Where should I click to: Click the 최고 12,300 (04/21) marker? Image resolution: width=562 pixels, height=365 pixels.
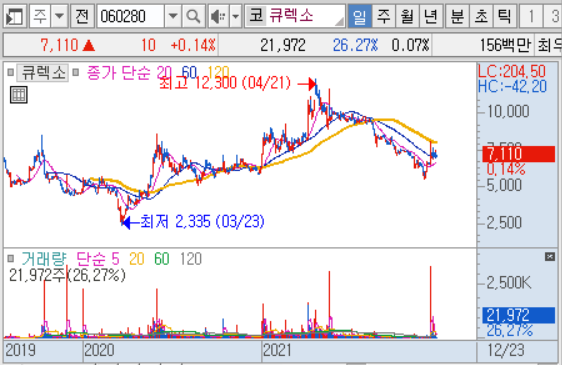tap(224, 84)
